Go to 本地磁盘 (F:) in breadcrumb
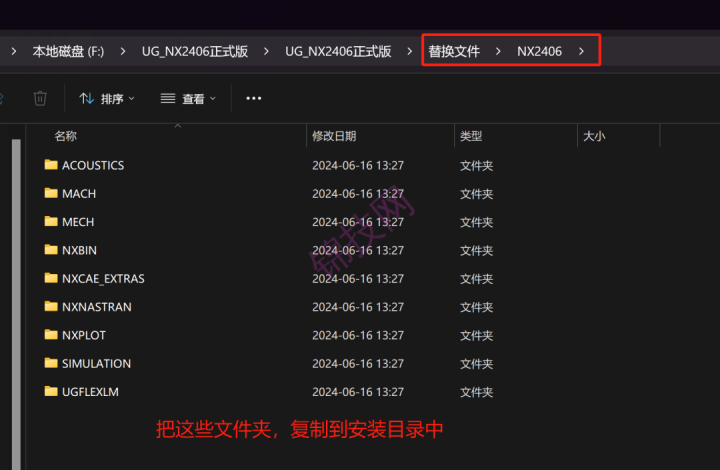Image resolution: width=720 pixels, height=470 pixels. click(x=68, y=51)
